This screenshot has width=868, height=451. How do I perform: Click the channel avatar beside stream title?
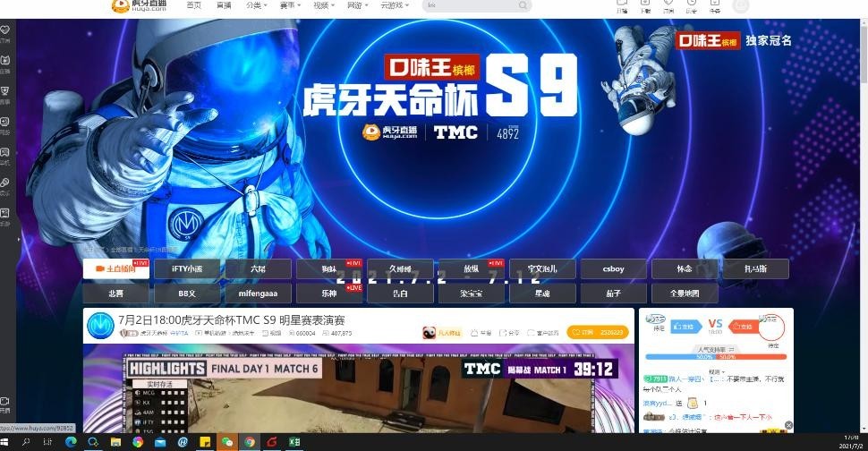pos(101,326)
